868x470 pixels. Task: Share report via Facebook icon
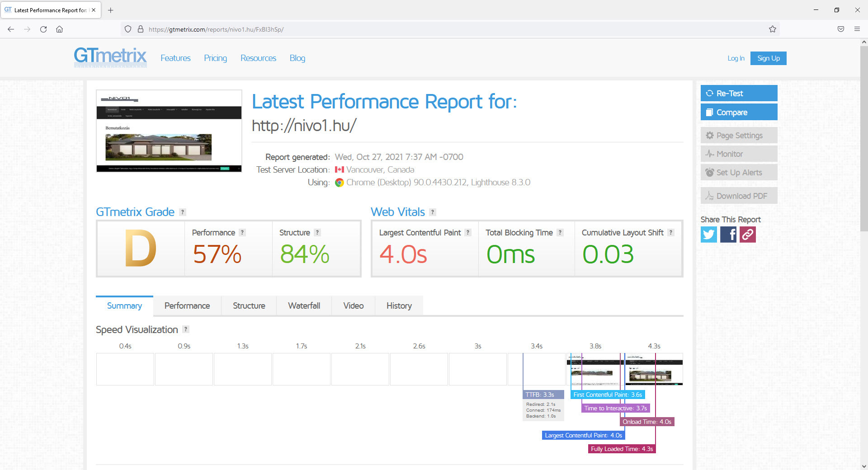pyautogui.click(x=728, y=235)
